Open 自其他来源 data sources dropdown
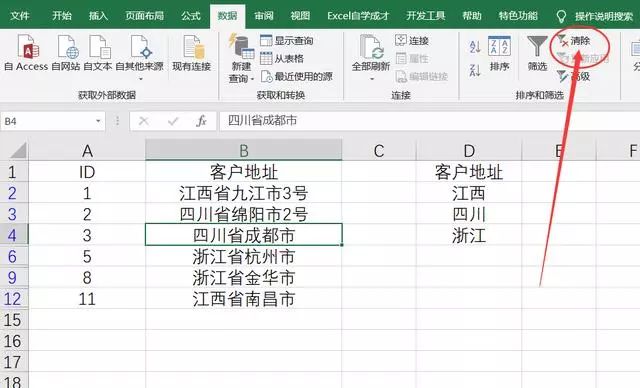This screenshot has height=388, width=640. coord(140,57)
